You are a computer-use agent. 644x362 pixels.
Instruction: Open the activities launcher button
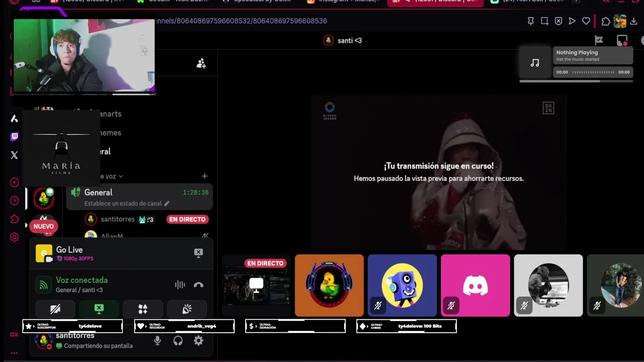pos(143,309)
